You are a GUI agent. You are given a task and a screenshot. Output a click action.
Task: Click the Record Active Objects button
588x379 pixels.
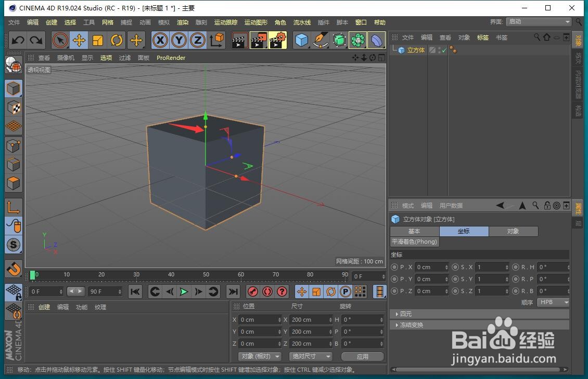[x=253, y=292]
